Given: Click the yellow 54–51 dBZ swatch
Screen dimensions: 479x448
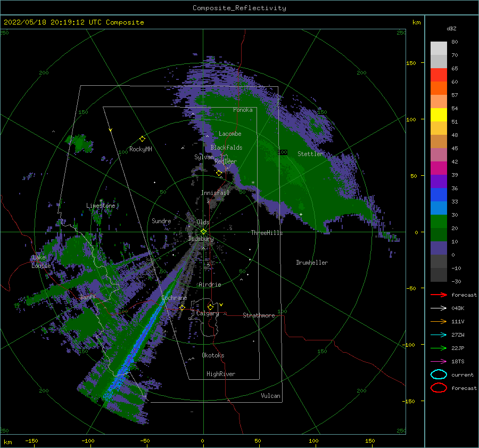Looking at the screenshot, I should [439, 115].
